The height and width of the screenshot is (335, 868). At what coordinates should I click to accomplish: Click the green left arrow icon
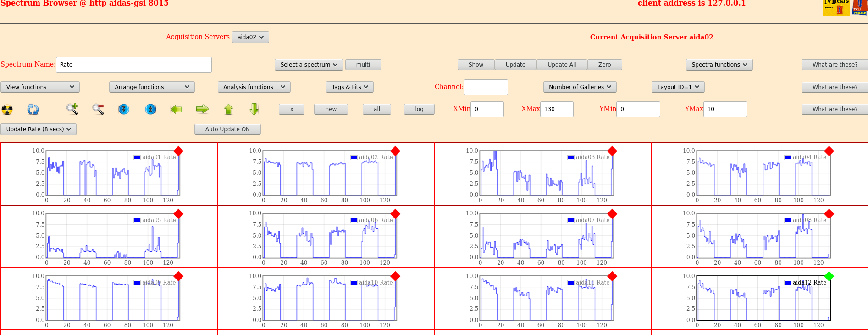[x=176, y=109]
